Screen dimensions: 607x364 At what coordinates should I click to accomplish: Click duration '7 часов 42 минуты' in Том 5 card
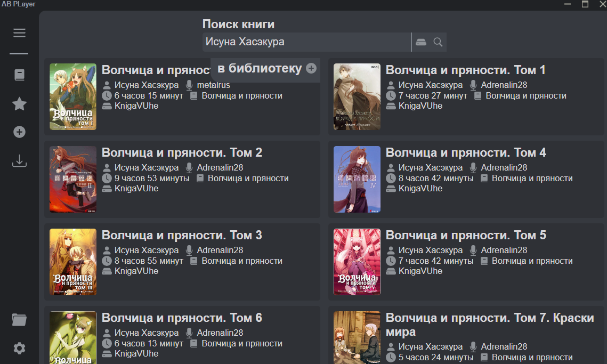pos(436,261)
